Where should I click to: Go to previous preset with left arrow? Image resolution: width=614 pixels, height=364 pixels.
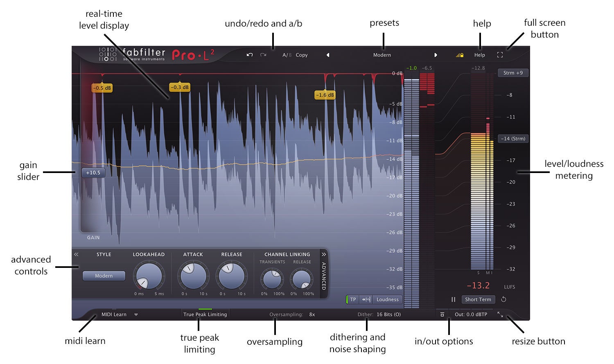point(328,55)
